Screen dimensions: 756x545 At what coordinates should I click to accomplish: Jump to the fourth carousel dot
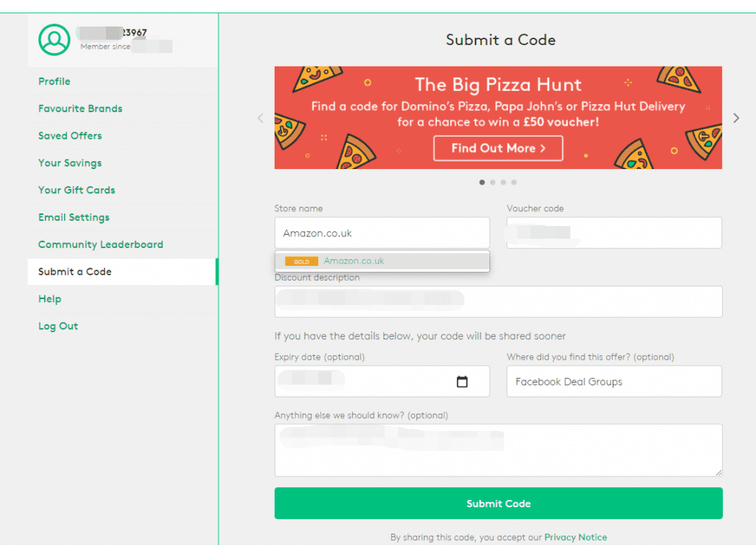coord(514,182)
